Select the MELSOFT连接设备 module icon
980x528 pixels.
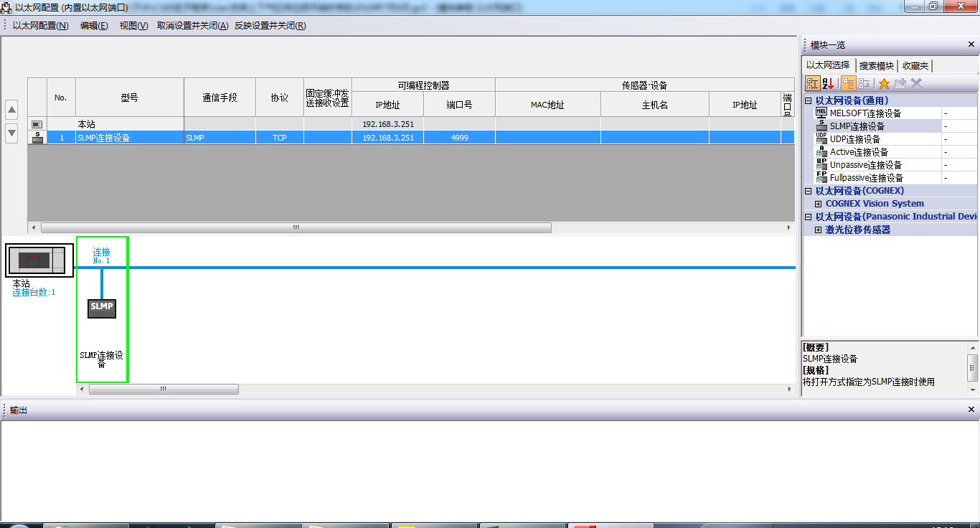pos(821,113)
